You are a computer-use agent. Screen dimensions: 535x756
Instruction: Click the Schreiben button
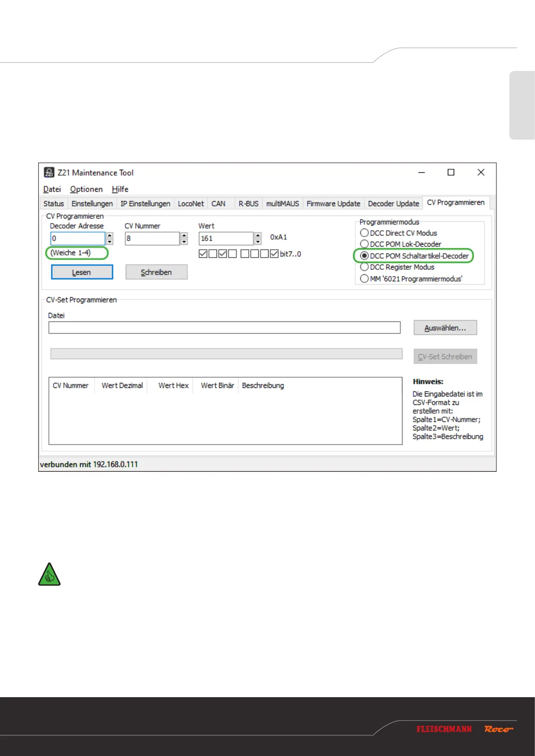pyautogui.click(x=156, y=272)
